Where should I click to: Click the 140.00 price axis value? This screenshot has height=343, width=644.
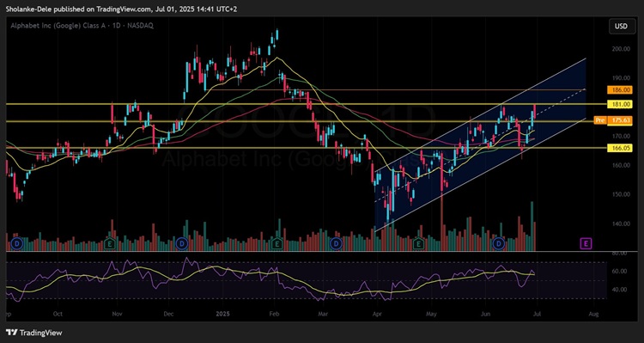tap(621, 224)
